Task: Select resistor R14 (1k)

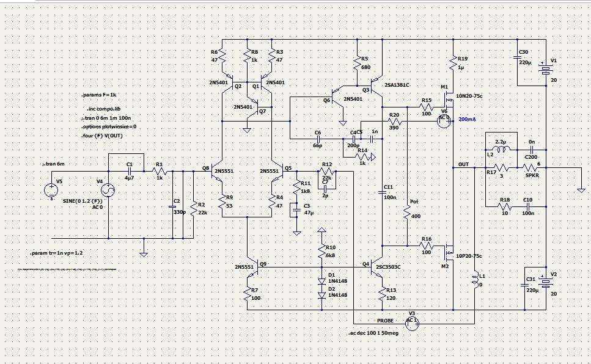Action: pyautogui.click(x=362, y=157)
